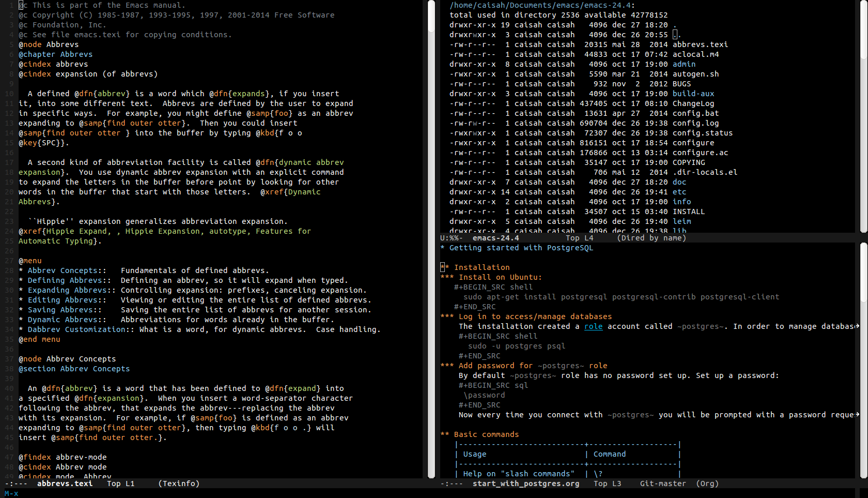Click the 'abbrevs.texi' buffer name in mode line
The height and width of the screenshot is (498, 868).
pos(65,484)
